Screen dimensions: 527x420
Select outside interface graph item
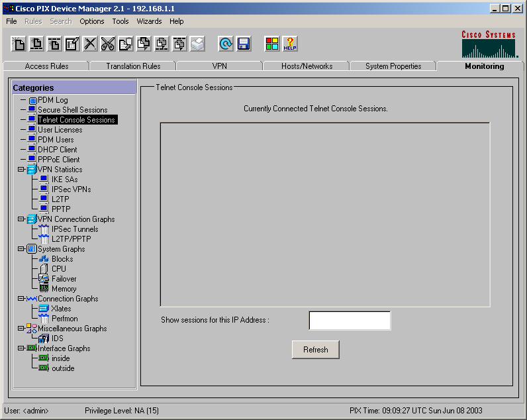point(63,368)
